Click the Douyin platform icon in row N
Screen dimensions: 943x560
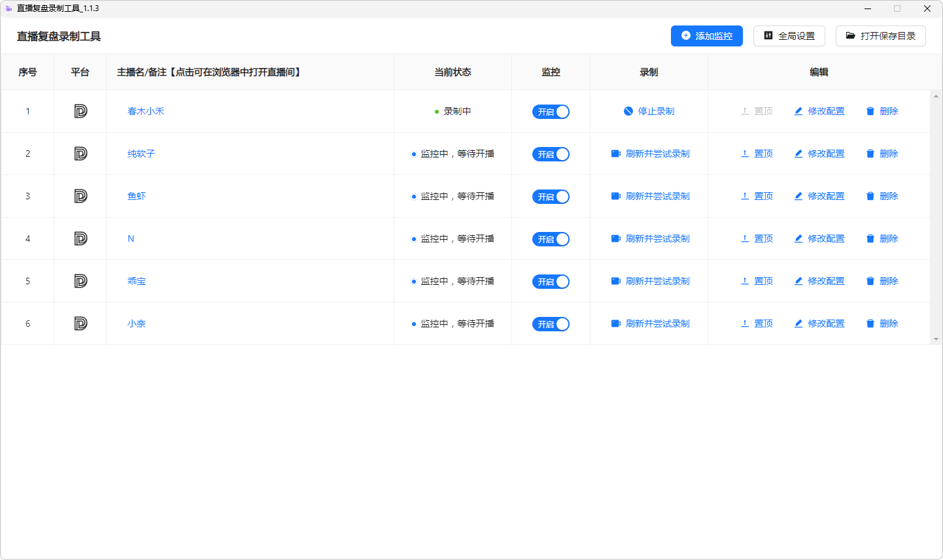coord(79,239)
